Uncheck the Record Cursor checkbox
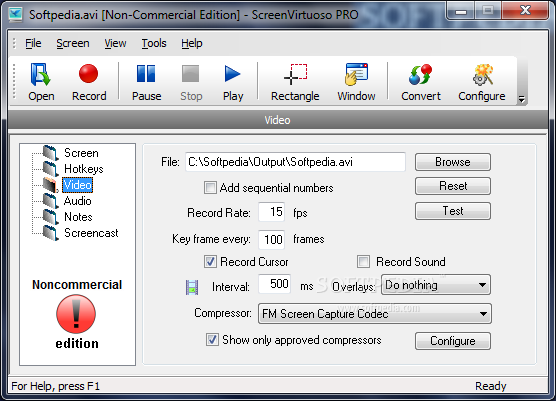The width and height of the screenshot is (556, 401). click(210, 262)
